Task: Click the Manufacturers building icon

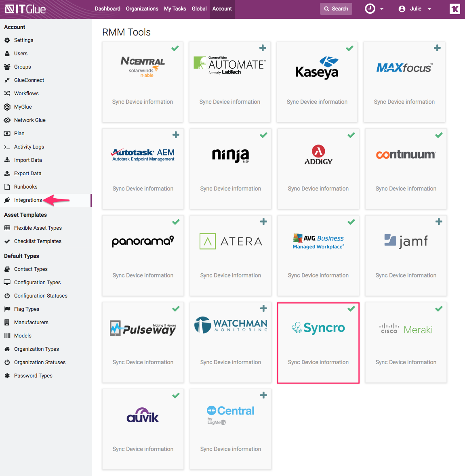Action: (7, 323)
